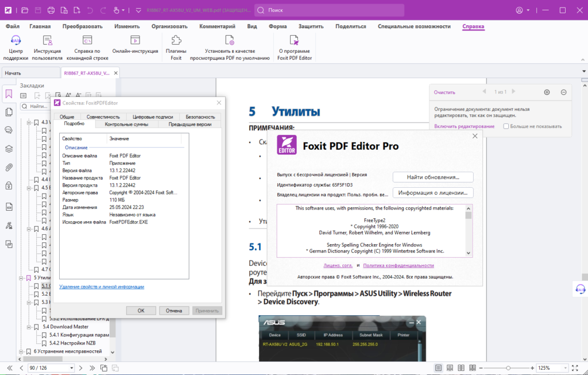This screenshot has height=375, width=588.
Task: Open the zoom level 125% dropdown
Action: (566, 368)
